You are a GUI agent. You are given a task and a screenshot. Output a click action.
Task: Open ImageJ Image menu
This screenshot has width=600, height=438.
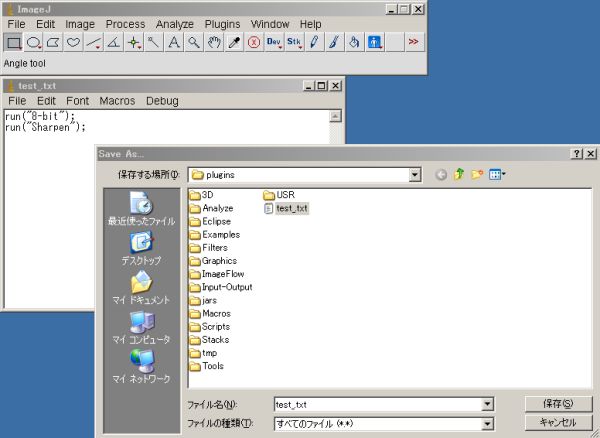click(80, 24)
